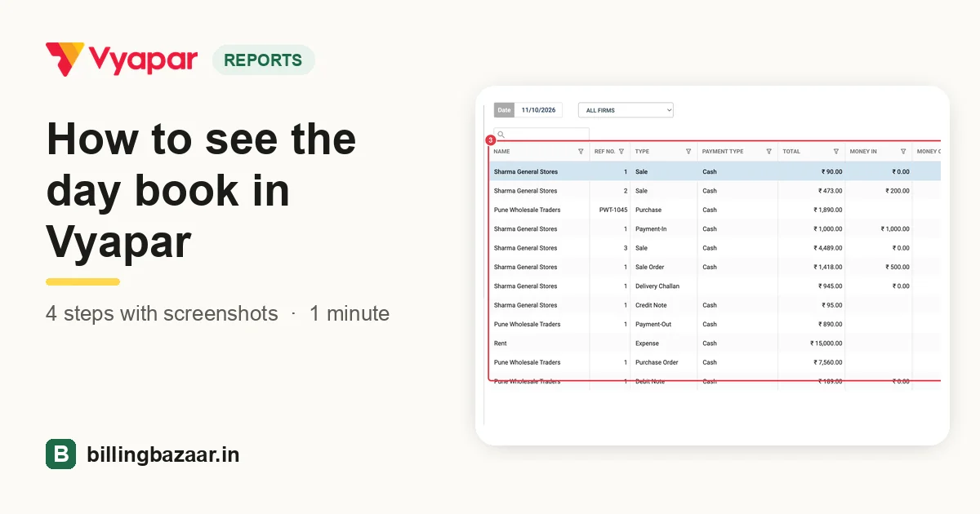The height and width of the screenshot is (514, 980).
Task: Open the TYPE column filter icon
Action: [688, 152]
